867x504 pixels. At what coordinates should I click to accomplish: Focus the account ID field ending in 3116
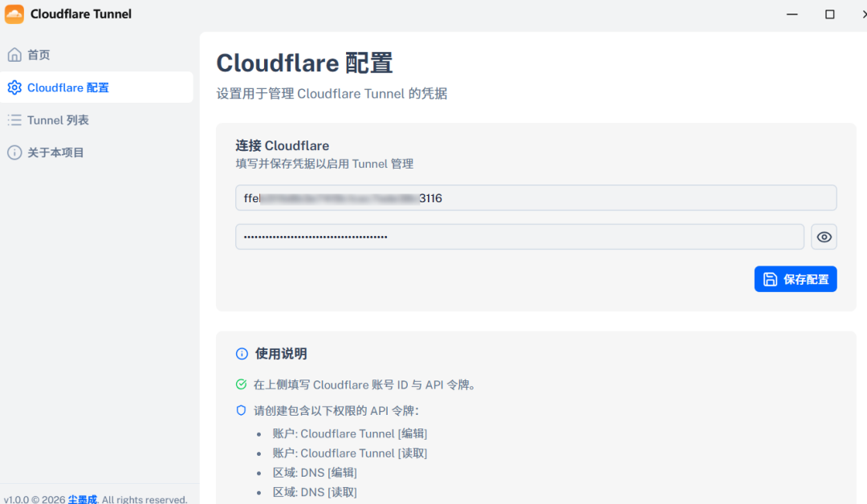pyautogui.click(x=535, y=197)
